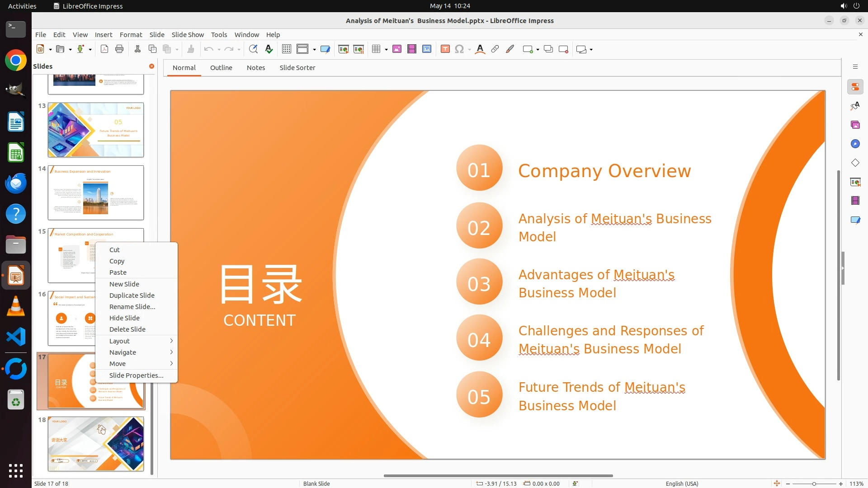Open the Insert Table dropdown arrow
Image resolution: width=868 pixels, height=488 pixels.
coord(387,50)
